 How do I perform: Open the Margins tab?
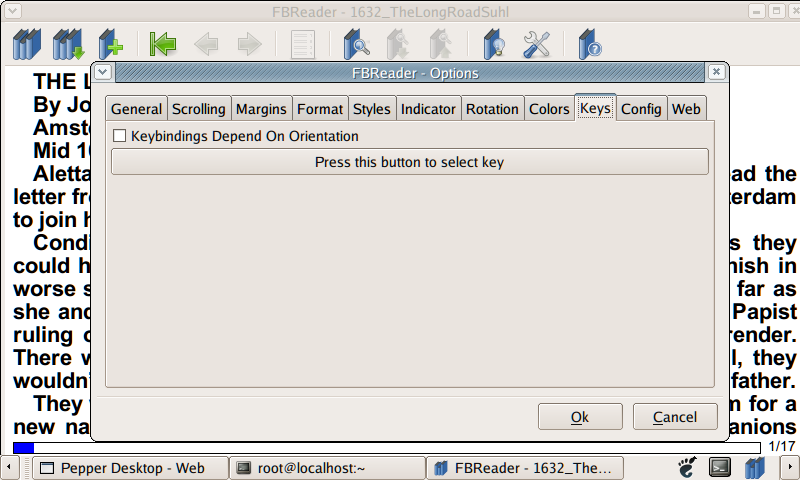[261, 109]
